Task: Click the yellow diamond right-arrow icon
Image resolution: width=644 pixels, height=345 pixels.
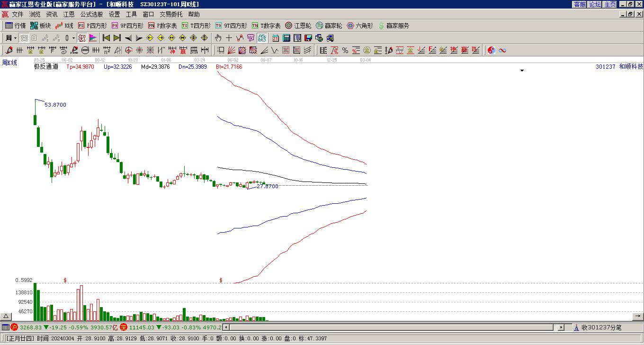Action: pos(161,38)
